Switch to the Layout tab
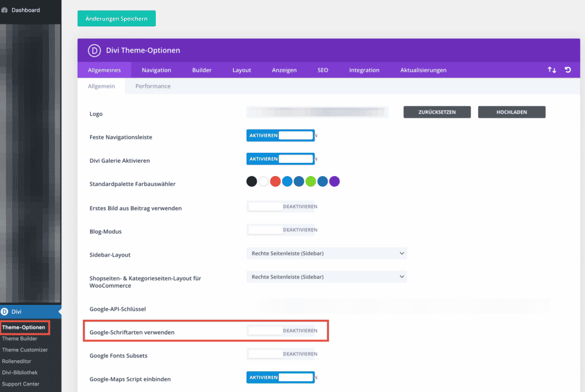This screenshot has height=392, width=585. (x=242, y=70)
